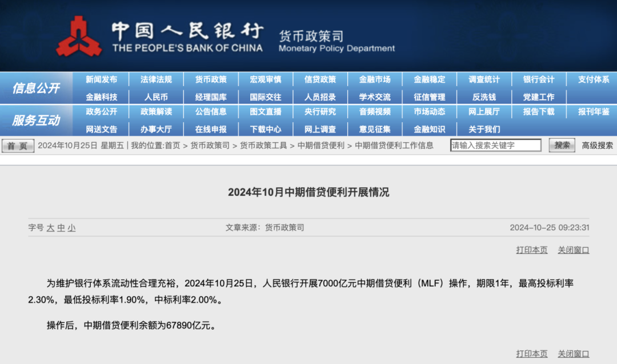Go to 货币政策 section
This screenshot has height=364, width=617.
click(x=211, y=79)
